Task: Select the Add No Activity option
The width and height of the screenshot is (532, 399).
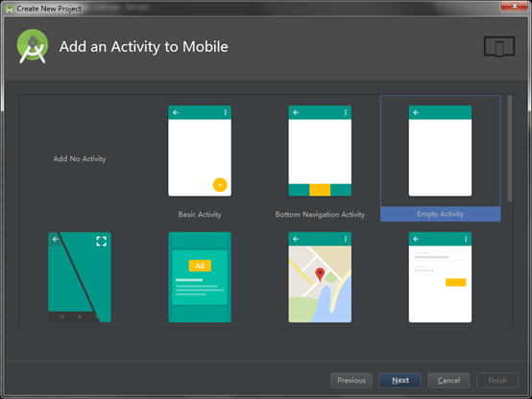Action: coord(80,158)
